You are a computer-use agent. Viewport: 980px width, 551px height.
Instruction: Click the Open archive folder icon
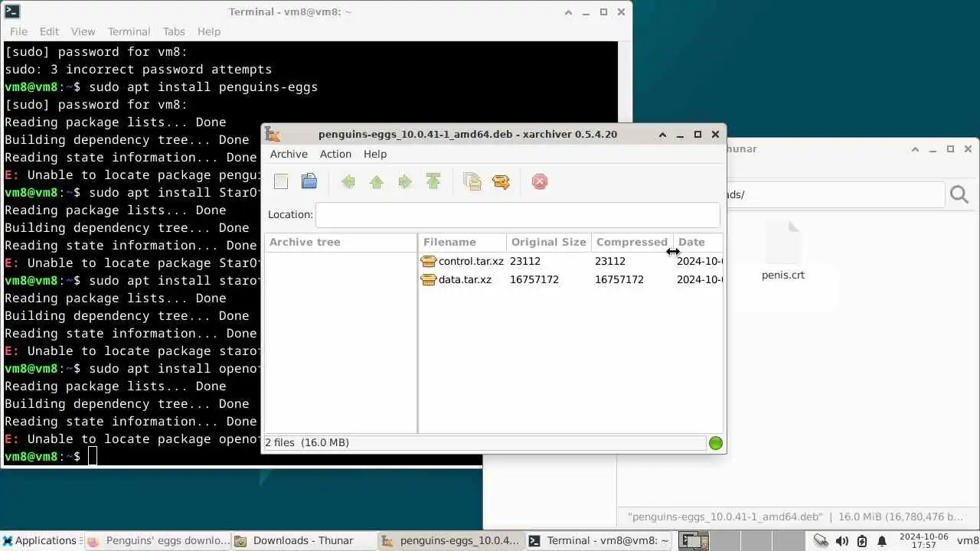(x=309, y=182)
